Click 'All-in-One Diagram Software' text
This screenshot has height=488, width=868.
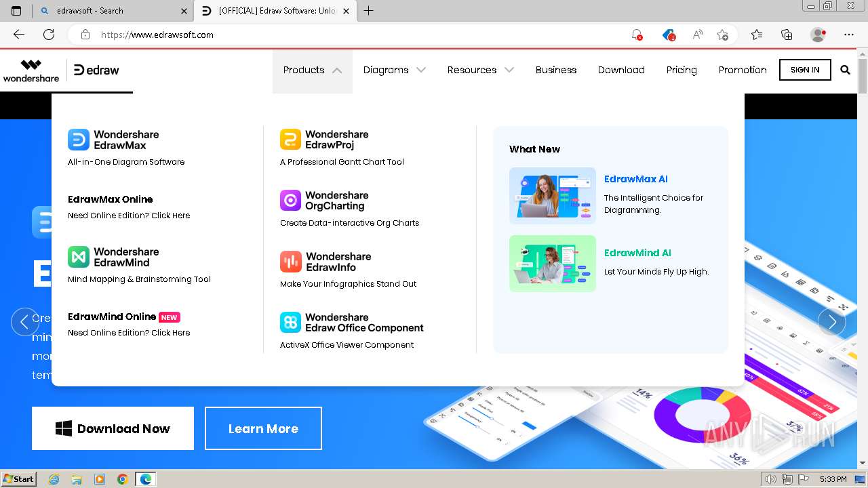[x=126, y=162]
